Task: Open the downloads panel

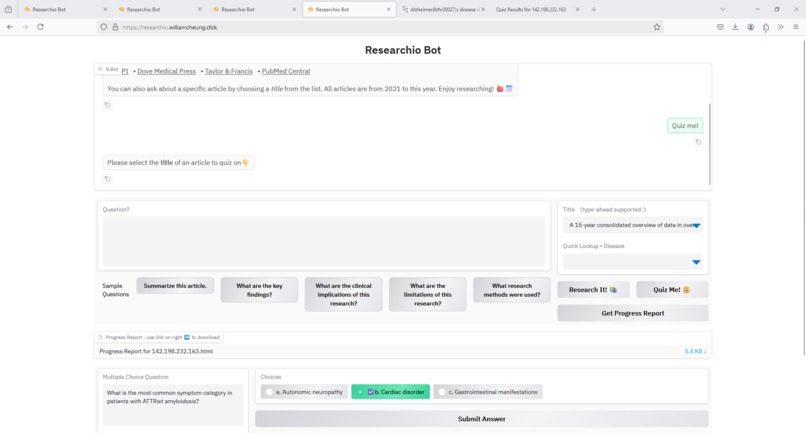Action: point(735,27)
